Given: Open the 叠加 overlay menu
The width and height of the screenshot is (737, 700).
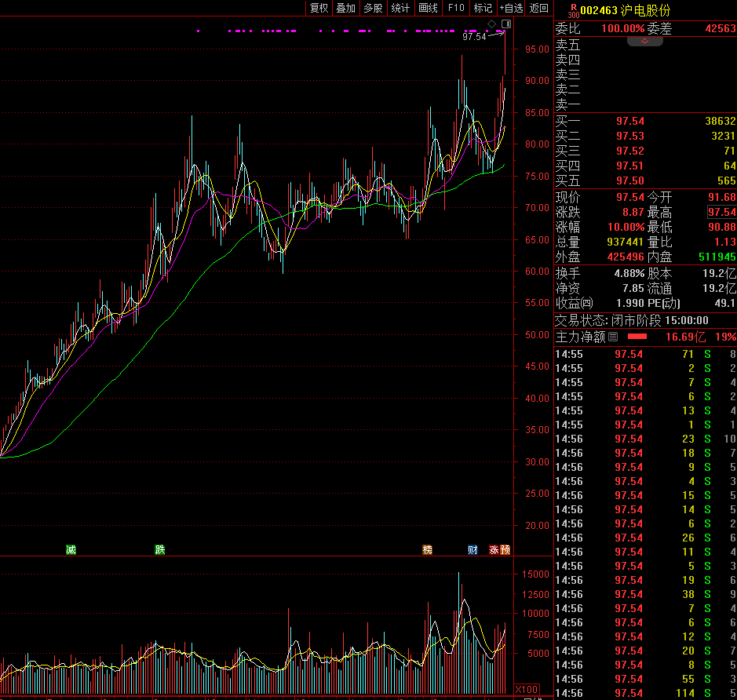Looking at the screenshot, I should coord(345,8).
